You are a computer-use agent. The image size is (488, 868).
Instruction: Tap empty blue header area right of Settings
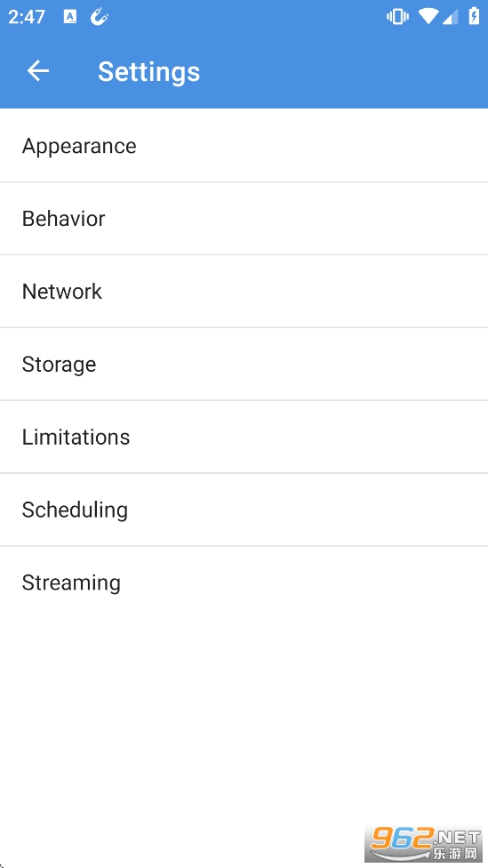point(343,71)
